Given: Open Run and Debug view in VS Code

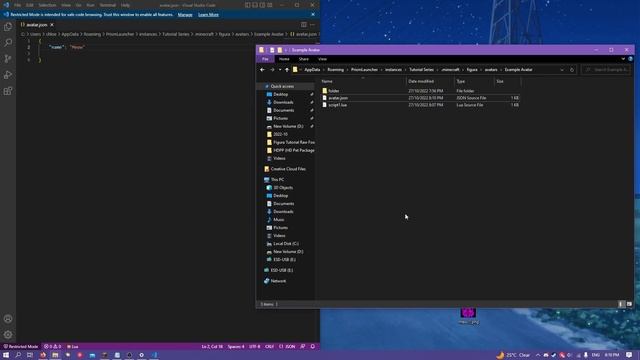Looking at the screenshot, I should (x=8, y=75).
